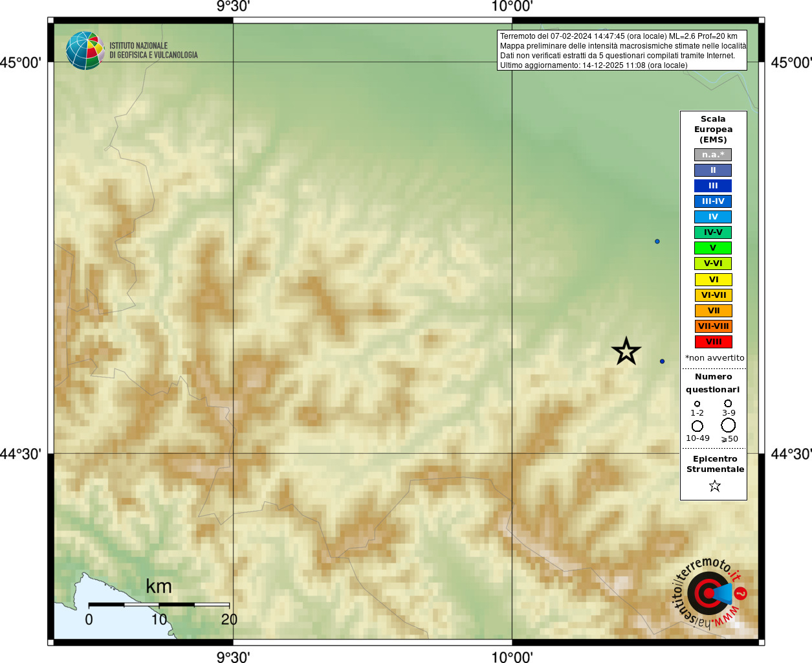Click the right 45°00' latitude label
Screen dimensions: 812x663
[791, 63]
